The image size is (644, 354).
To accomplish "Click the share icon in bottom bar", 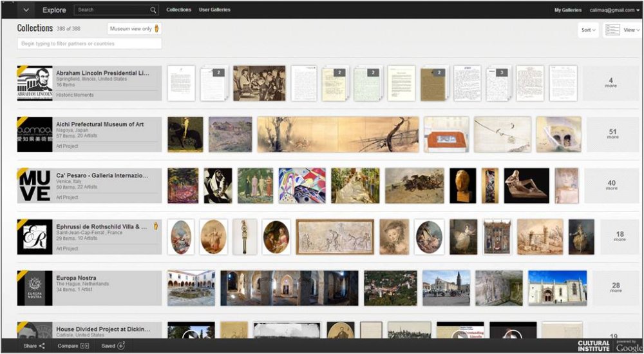I will [42, 346].
